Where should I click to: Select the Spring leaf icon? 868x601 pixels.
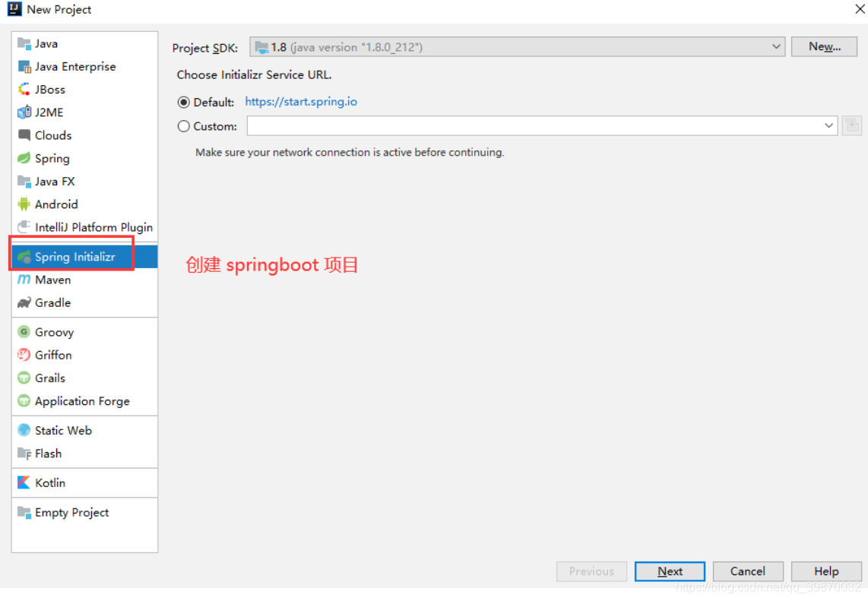(24, 159)
